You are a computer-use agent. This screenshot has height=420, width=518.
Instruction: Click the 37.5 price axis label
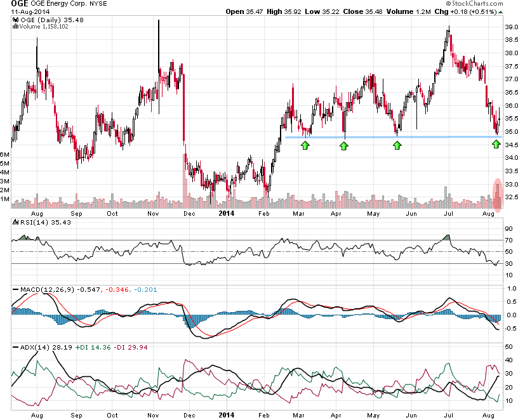(512, 66)
